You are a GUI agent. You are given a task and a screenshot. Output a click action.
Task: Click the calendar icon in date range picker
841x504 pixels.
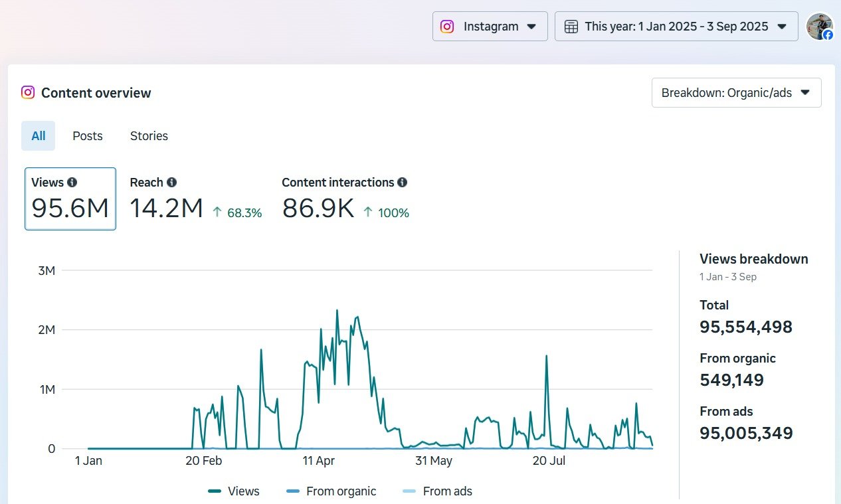(x=571, y=27)
